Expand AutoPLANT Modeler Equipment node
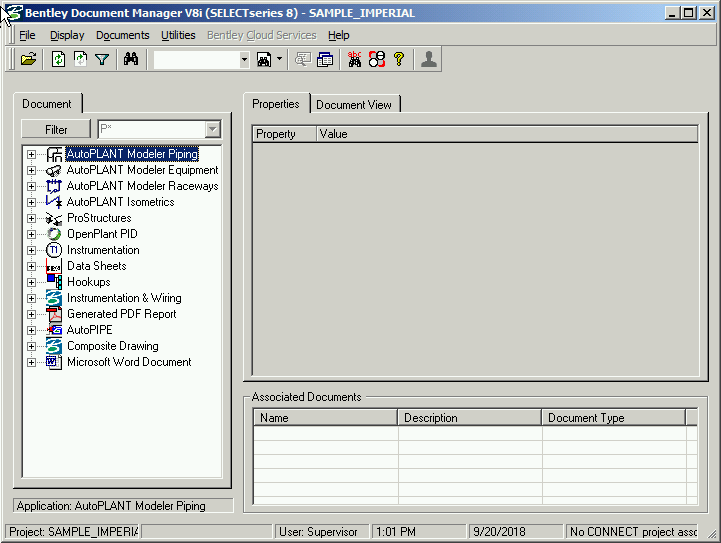Screen dimensions: 721x543 (31, 170)
